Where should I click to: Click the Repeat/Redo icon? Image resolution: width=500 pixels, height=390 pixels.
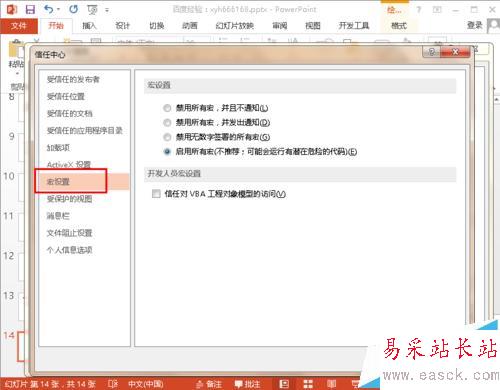(x=73, y=9)
